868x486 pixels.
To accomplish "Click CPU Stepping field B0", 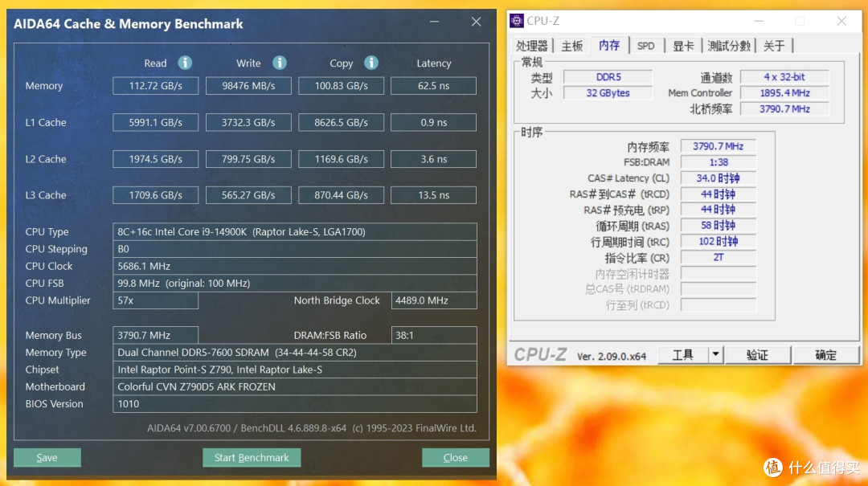I will tap(294, 248).
